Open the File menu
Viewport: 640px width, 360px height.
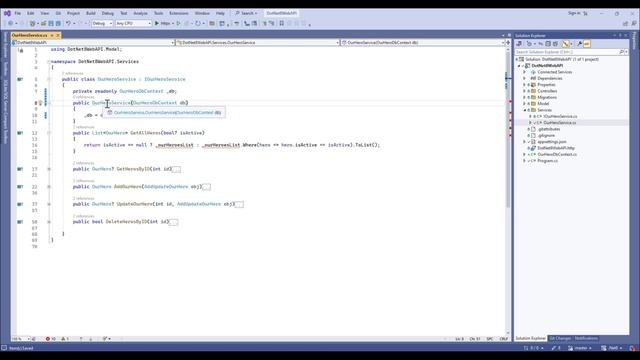coord(18,13)
